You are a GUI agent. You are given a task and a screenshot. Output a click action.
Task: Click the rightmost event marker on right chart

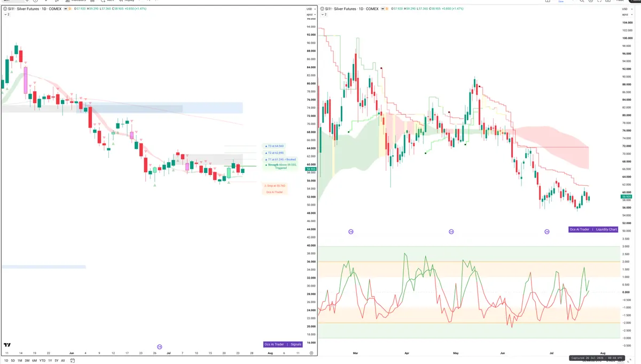[547, 232]
